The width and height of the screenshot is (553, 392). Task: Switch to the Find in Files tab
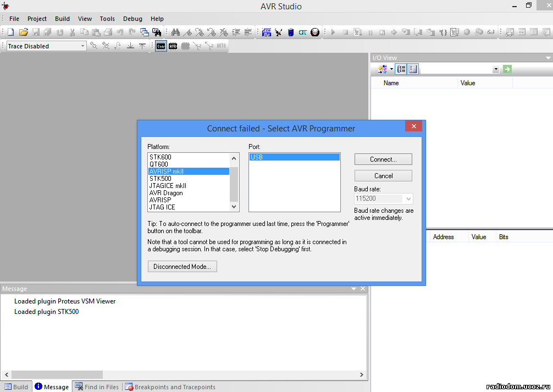pyautogui.click(x=97, y=387)
